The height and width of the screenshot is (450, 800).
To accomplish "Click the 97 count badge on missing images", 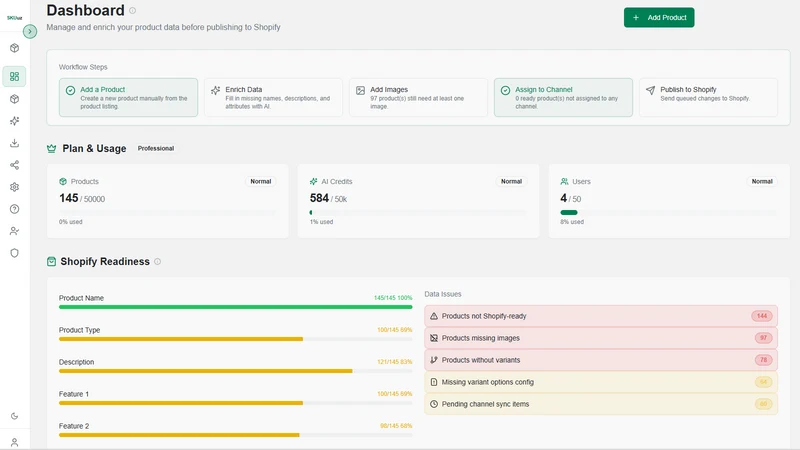I will pos(763,338).
